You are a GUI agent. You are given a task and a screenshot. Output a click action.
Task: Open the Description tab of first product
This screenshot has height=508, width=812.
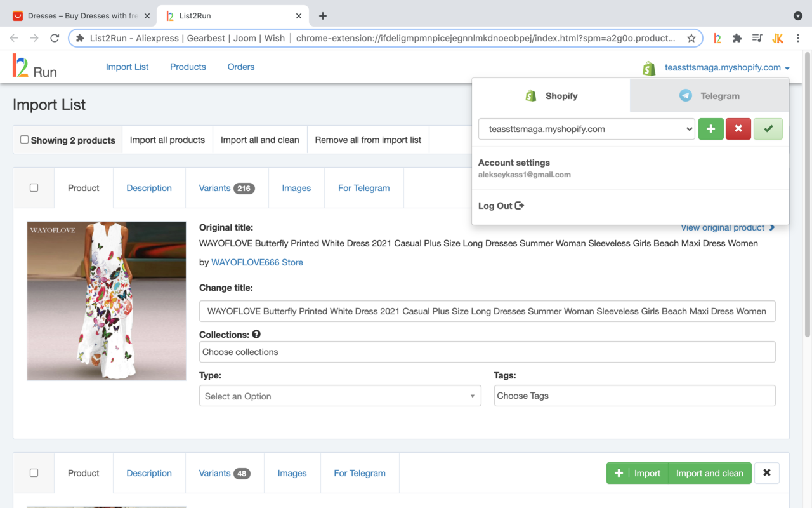pos(149,188)
